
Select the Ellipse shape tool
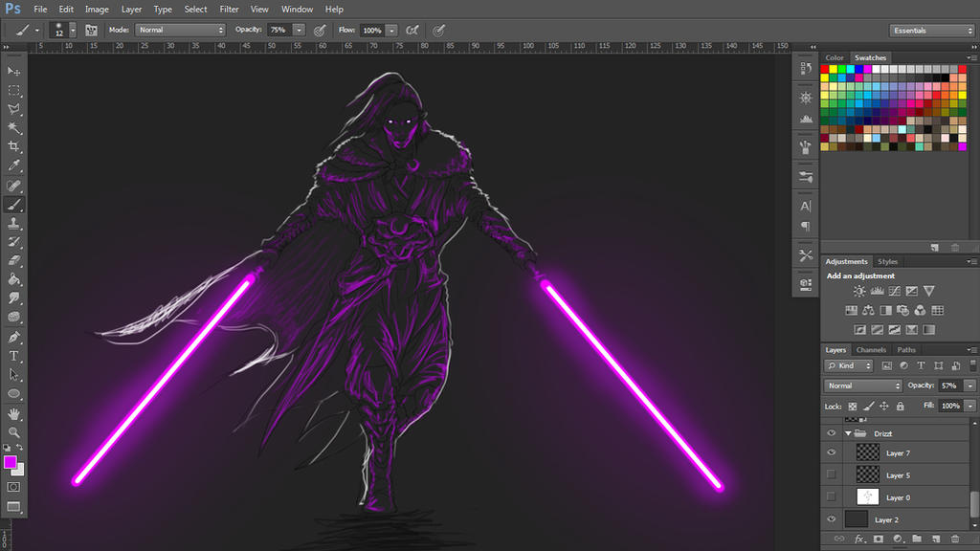click(x=13, y=394)
